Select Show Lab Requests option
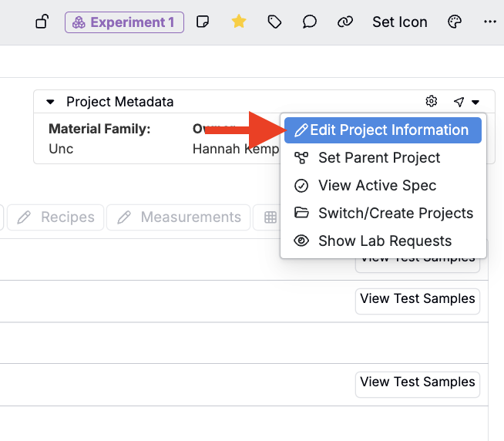This screenshot has width=504, height=441. pyautogui.click(x=385, y=241)
